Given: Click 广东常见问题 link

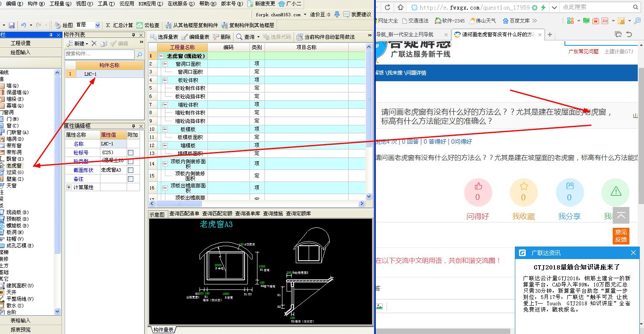Looking at the screenshot, I should click(x=584, y=52).
